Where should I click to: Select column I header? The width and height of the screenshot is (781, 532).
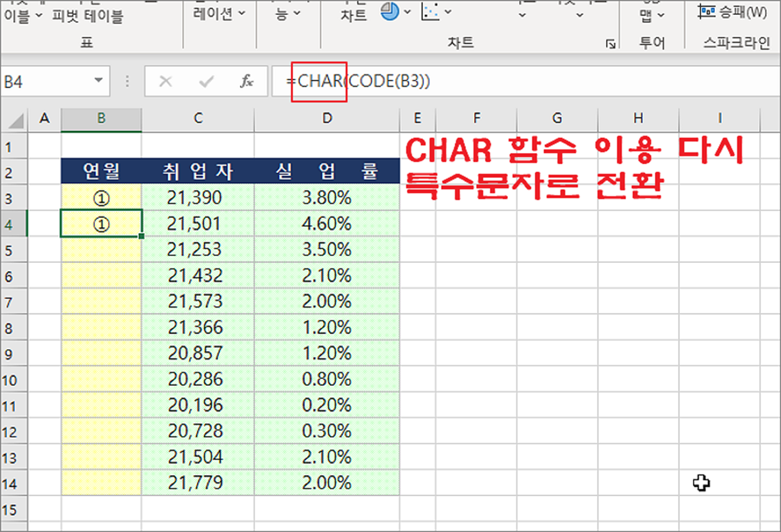(x=719, y=119)
